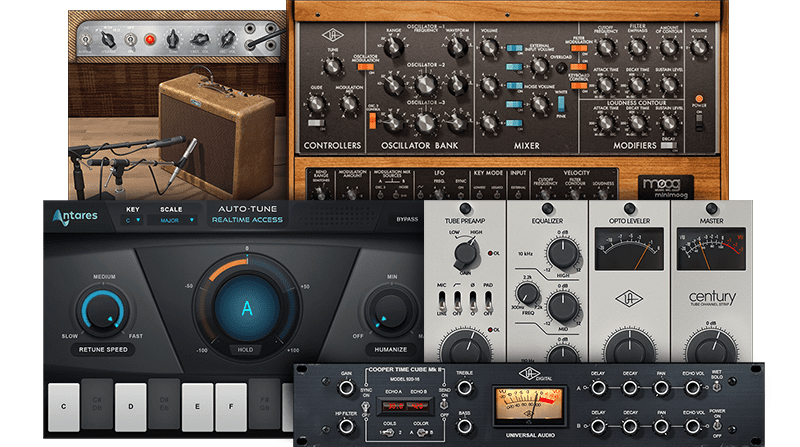This screenshot has width=800, height=447.
Task: Click the Oscillator-3 frequency knob
Action: [x=426, y=122]
